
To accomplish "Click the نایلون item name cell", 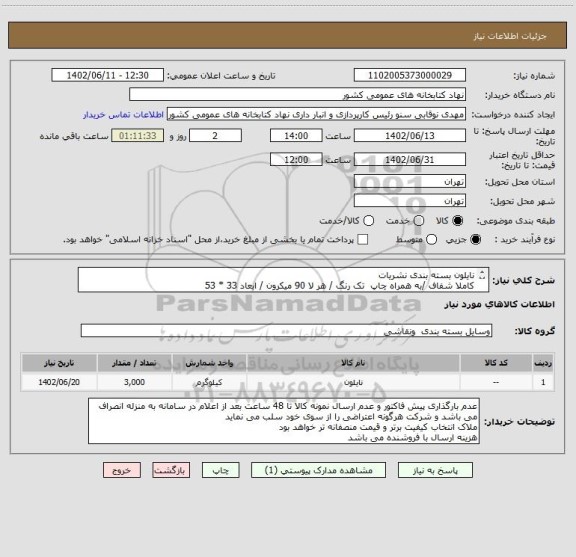I will pyautogui.click(x=353, y=382).
